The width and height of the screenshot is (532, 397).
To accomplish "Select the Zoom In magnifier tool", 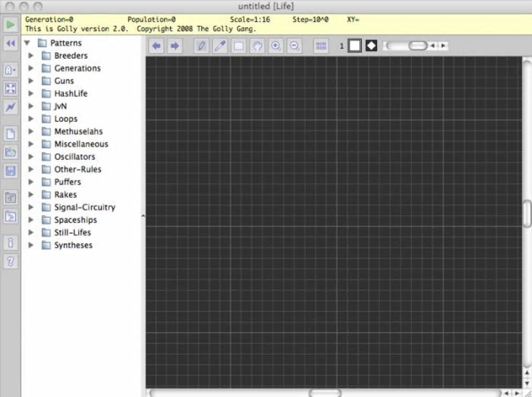I will point(276,46).
